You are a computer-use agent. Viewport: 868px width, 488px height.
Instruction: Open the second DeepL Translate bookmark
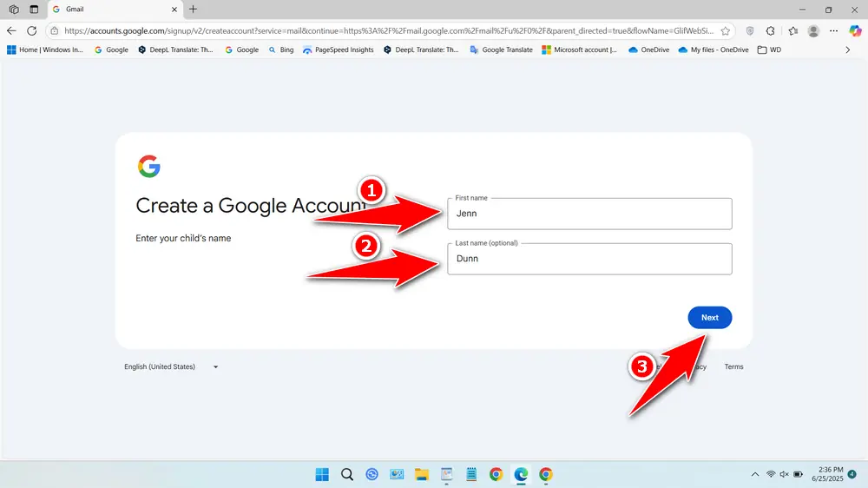(x=421, y=49)
